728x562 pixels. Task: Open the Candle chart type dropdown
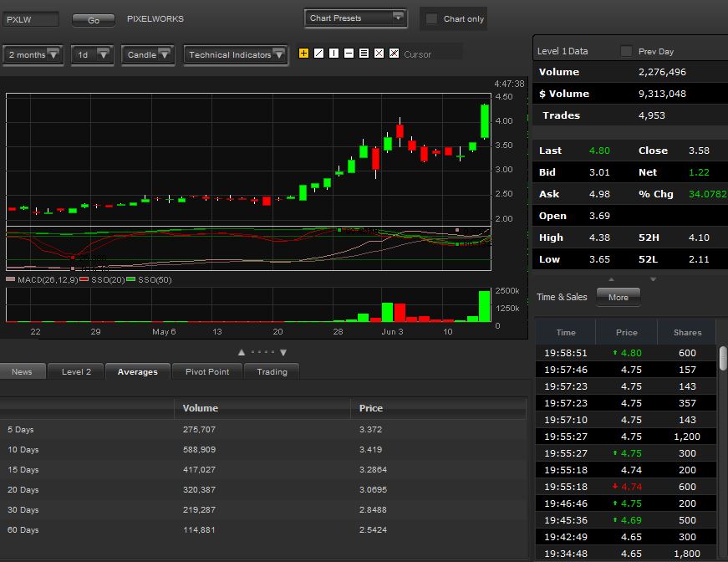148,55
